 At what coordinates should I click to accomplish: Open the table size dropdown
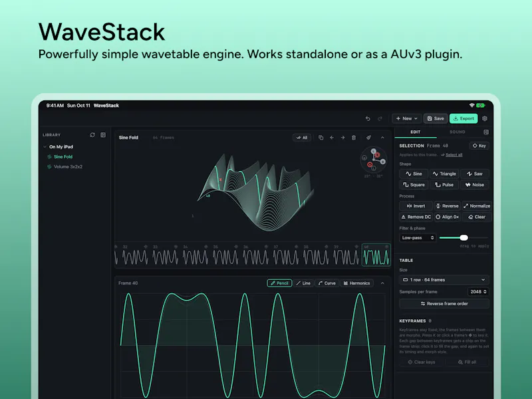444,279
